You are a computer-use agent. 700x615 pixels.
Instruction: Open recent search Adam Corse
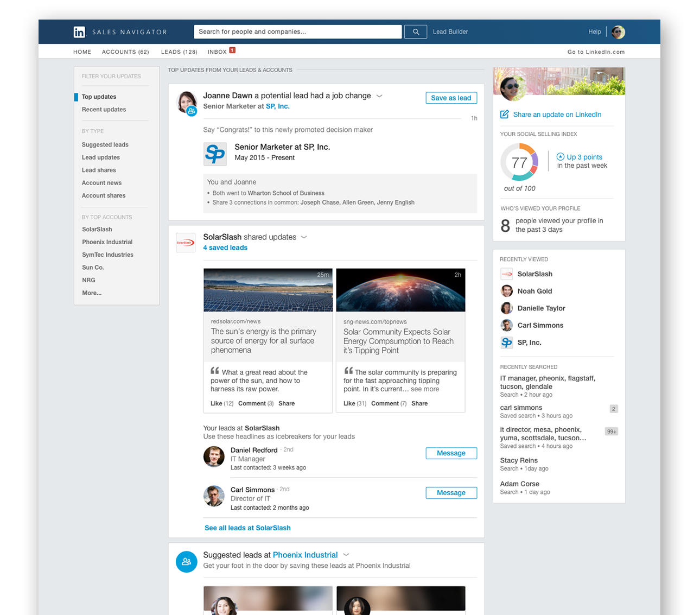(x=519, y=484)
